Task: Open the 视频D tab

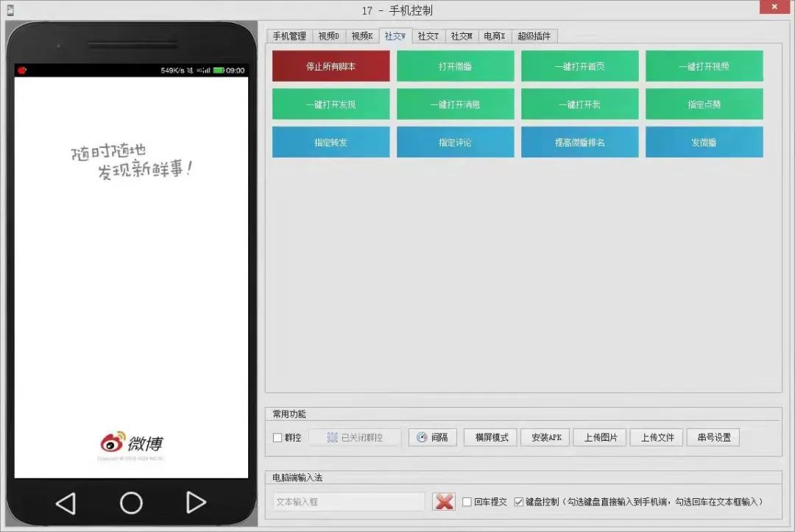Action: click(x=328, y=36)
